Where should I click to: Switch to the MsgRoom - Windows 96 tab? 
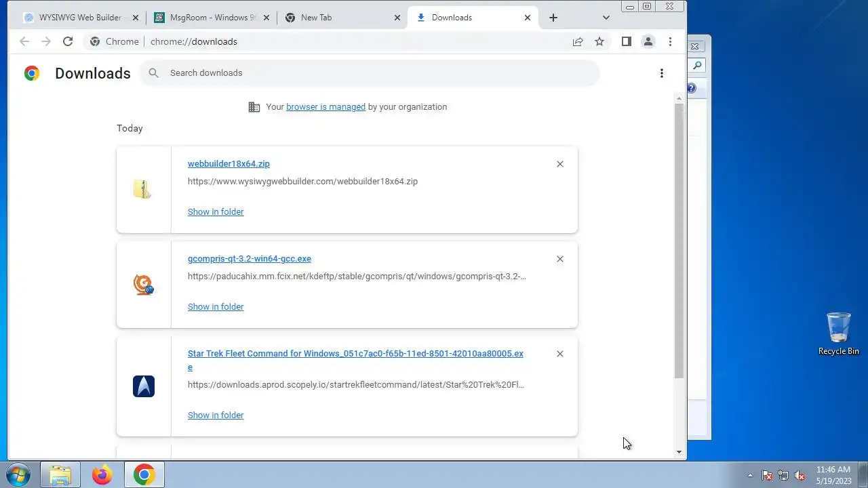pos(212,18)
